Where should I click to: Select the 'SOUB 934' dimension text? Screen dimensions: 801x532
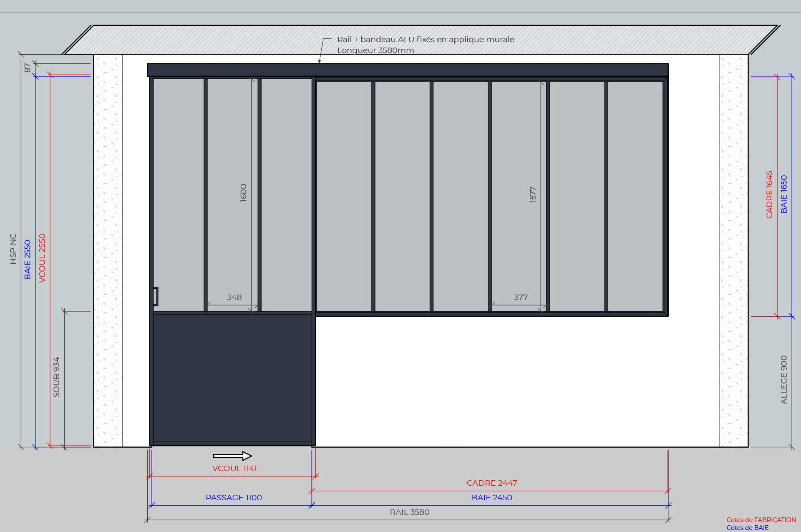pyautogui.click(x=56, y=377)
